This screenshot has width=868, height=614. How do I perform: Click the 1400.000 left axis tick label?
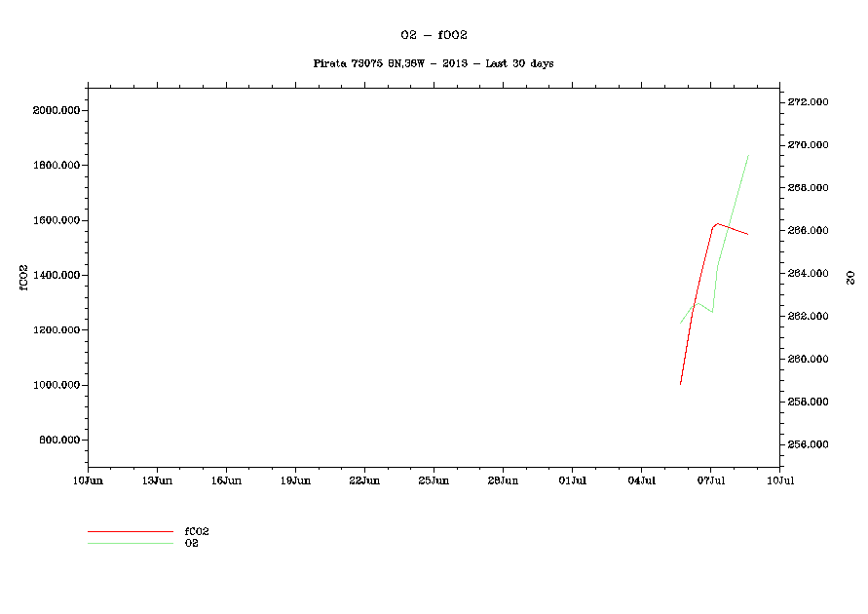(x=56, y=275)
